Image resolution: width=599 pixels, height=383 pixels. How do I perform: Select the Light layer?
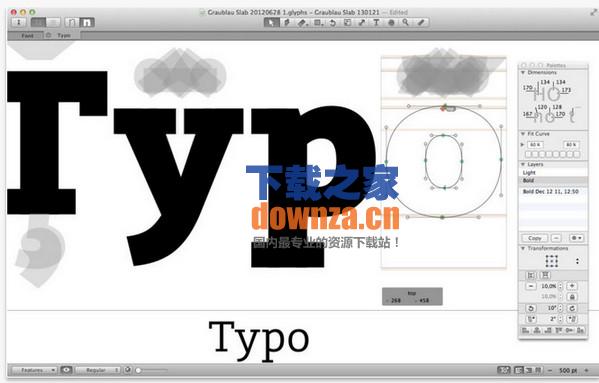click(x=553, y=173)
